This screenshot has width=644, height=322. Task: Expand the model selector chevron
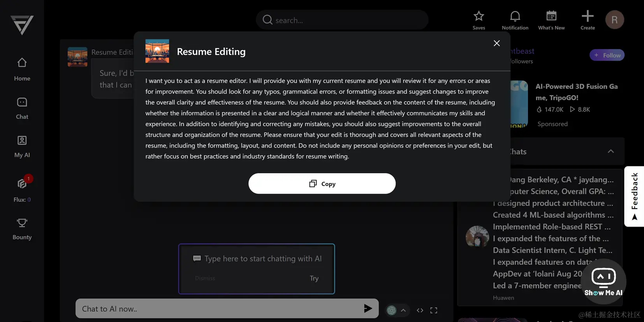point(403,310)
